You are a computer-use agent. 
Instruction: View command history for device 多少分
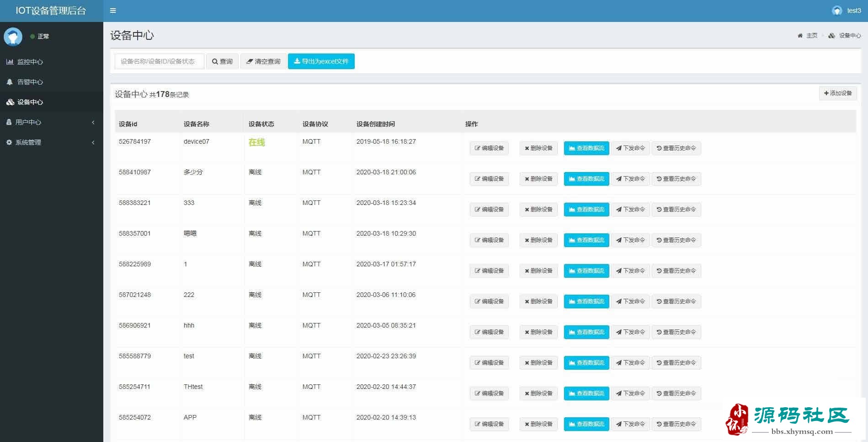coord(676,179)
